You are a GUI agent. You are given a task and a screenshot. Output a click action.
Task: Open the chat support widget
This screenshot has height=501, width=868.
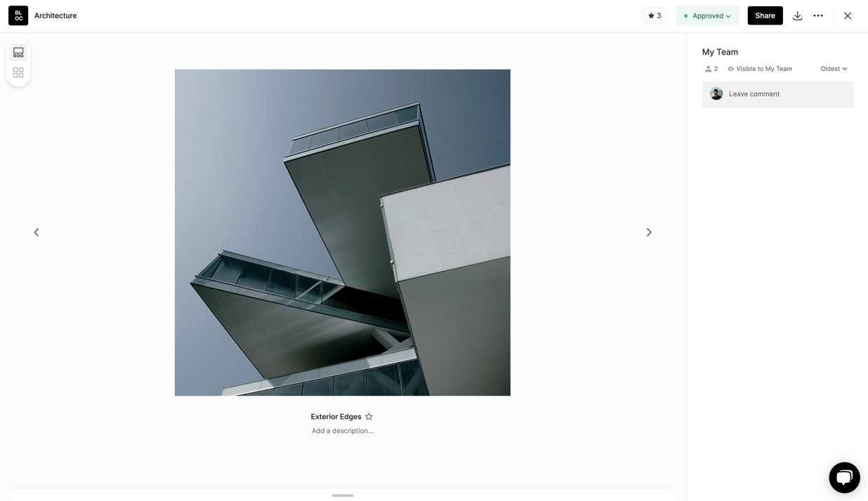tap(844, 478)
